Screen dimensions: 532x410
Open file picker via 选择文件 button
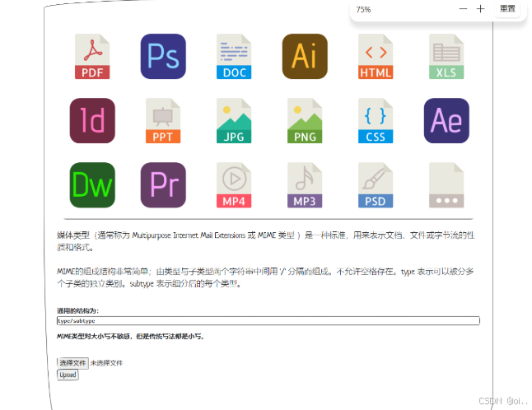[72, 363]
